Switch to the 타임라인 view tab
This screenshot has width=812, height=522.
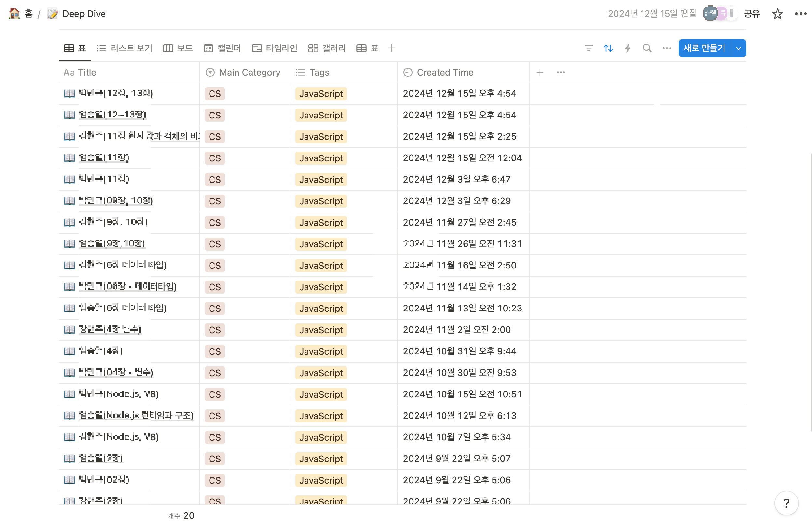pyautogui.click(x=274, y=48)
